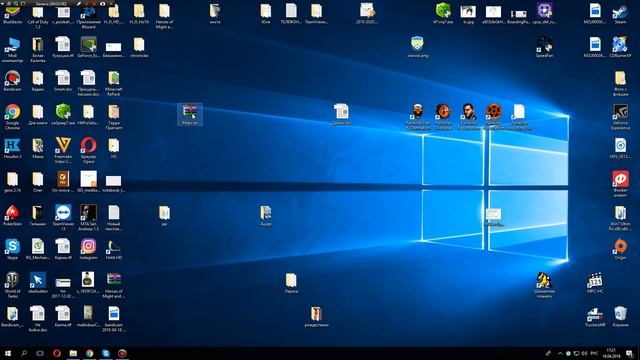
Task: Launch the Houdini 3 shortcut
Action: point(12,148)
